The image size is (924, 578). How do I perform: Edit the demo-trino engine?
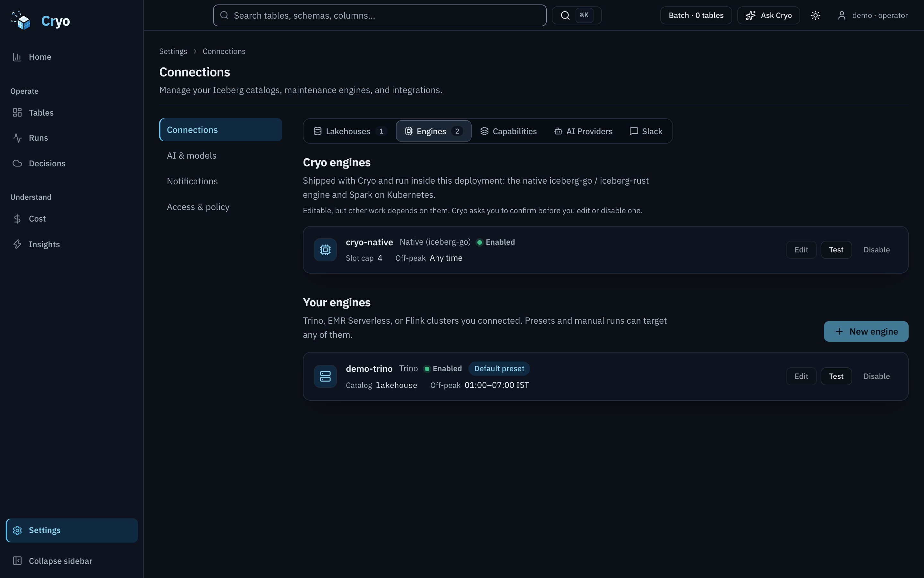[x=801, y=376]
